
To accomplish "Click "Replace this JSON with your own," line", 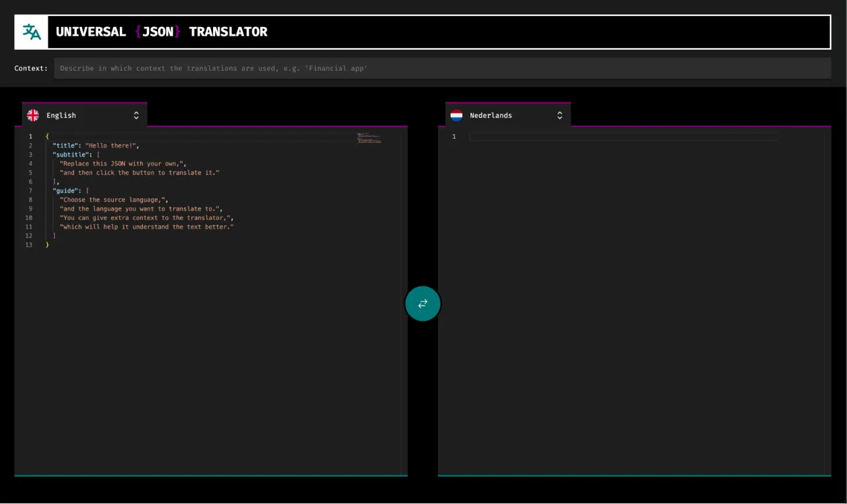I will [x=121, y=163].
